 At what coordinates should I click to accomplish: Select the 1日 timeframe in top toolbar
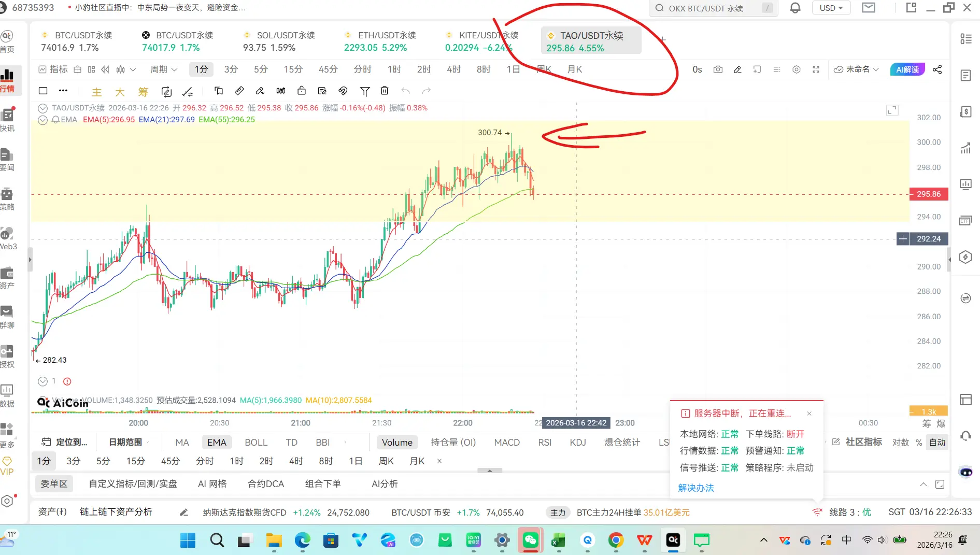coord(513,69)
